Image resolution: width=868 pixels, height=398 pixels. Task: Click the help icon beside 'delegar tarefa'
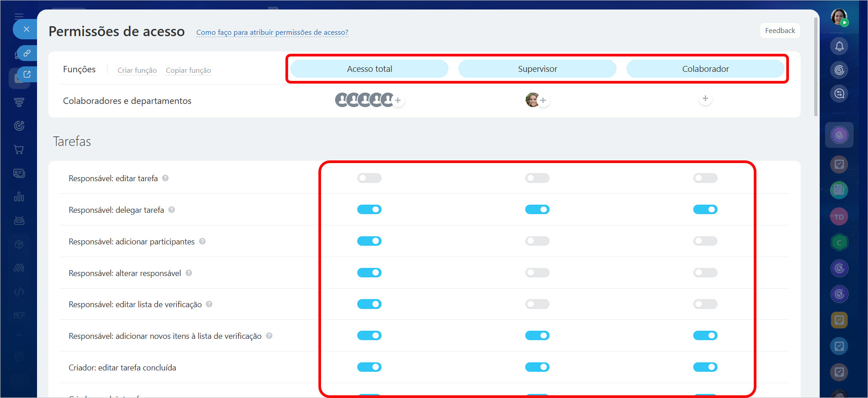click(172, 210)
